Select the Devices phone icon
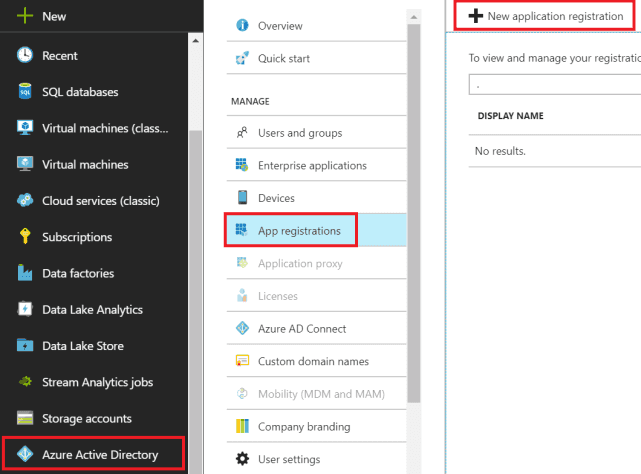This screenshot has height=474, width=641. pyautogui.click(x=242, y=198)
